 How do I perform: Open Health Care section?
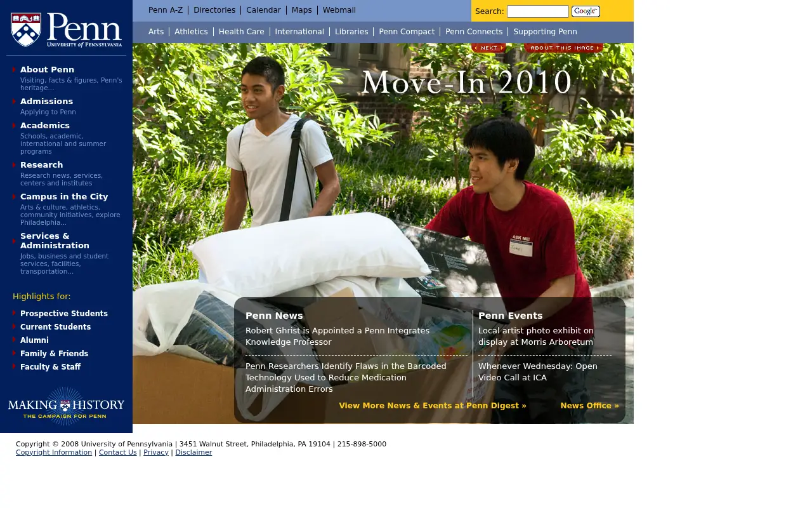coord(242,32)
